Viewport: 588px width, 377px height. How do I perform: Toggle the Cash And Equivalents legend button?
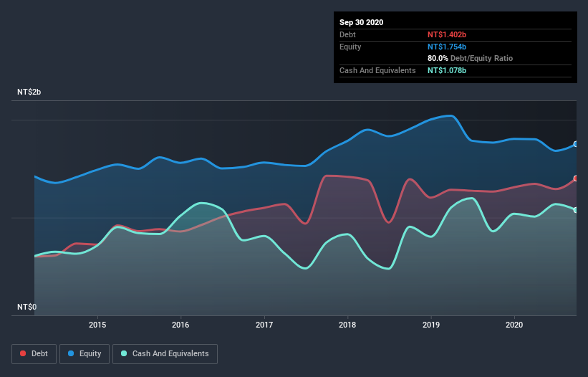165,354
